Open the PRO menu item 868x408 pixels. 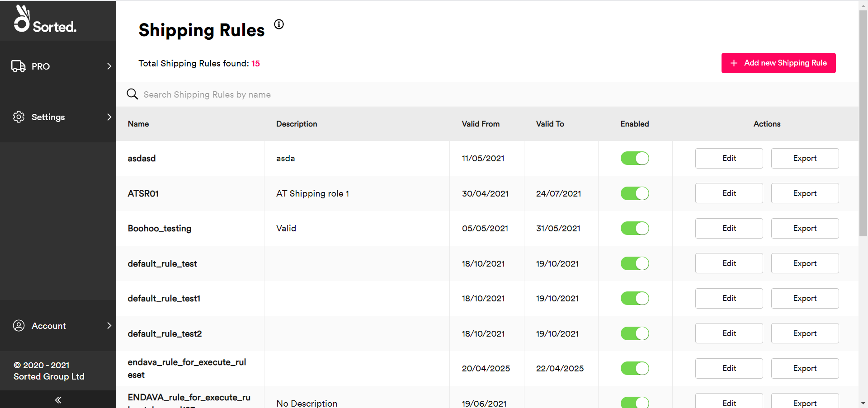click(58, 66)
